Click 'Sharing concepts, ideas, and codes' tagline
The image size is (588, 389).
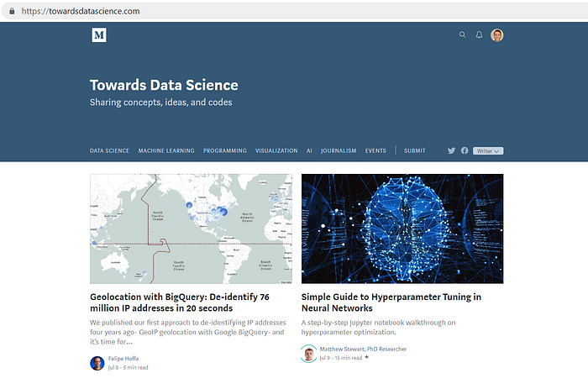161,103
